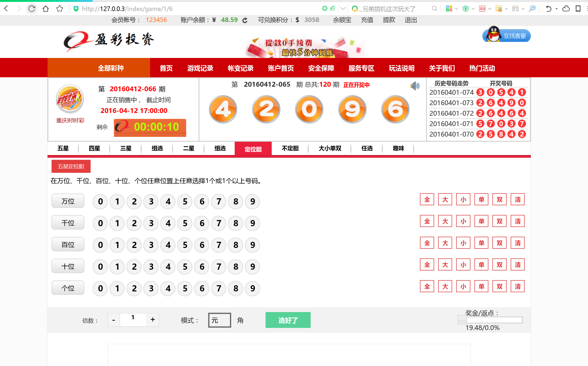Toggle 大 selection for the 万位 row
Image resolution: width=588 pixels, height=366 pixels.
[445, 199]
